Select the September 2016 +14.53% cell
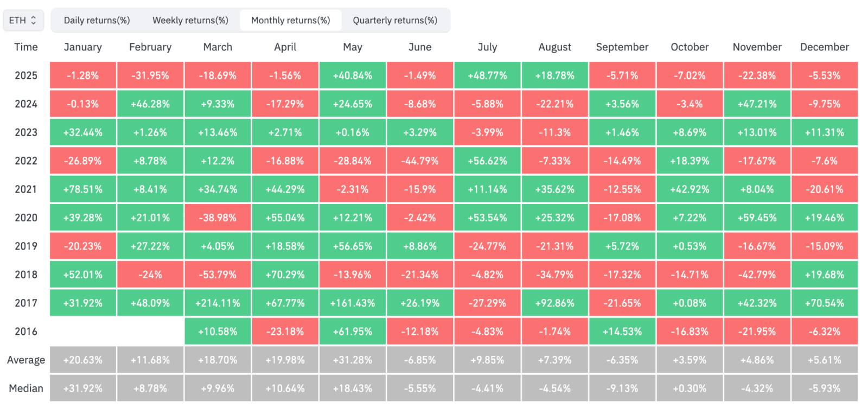 (x=622, y=331)
